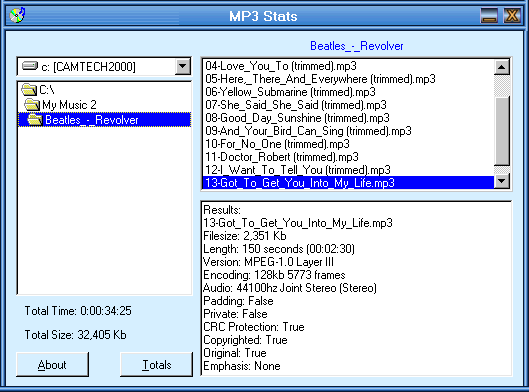Click the My Music 2 folder icon
The image size is (529, 392).
[32, 105]
